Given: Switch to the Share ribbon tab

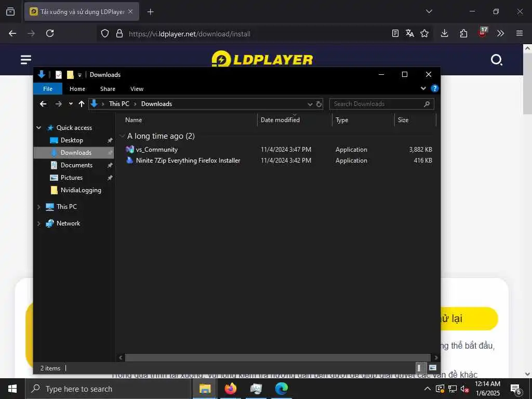Looking at the screenshot, I should (x=108, y=88).
